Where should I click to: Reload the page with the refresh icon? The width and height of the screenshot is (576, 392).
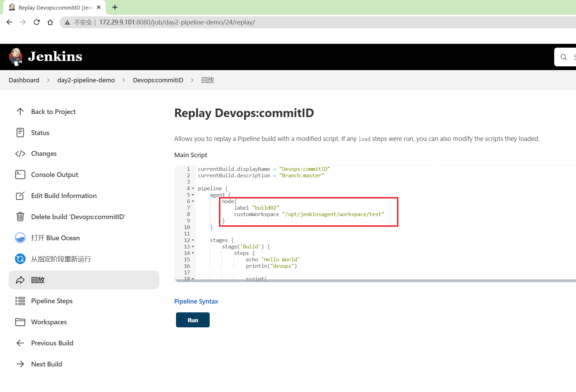(x=37, y=22)
